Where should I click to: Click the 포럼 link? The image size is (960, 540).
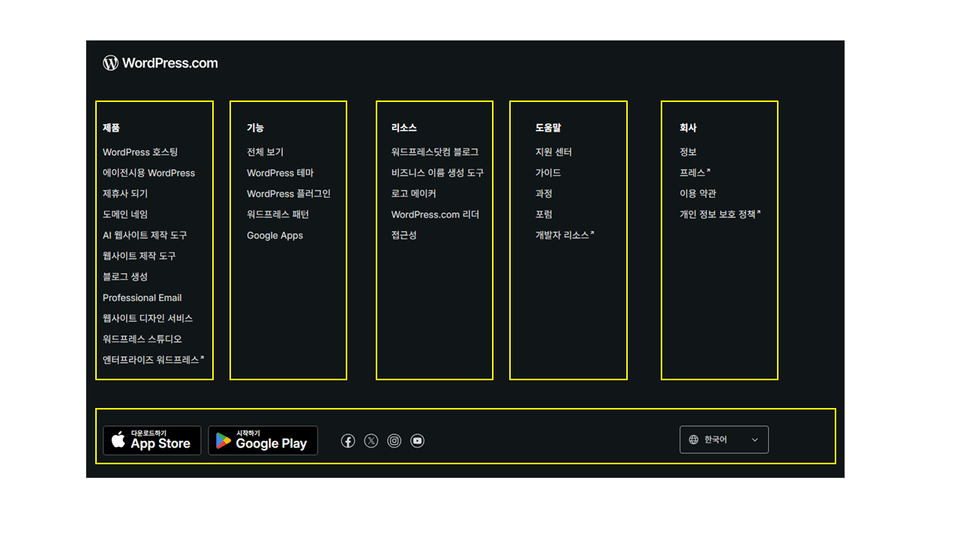pyautogui.click(x=544, y=214)
